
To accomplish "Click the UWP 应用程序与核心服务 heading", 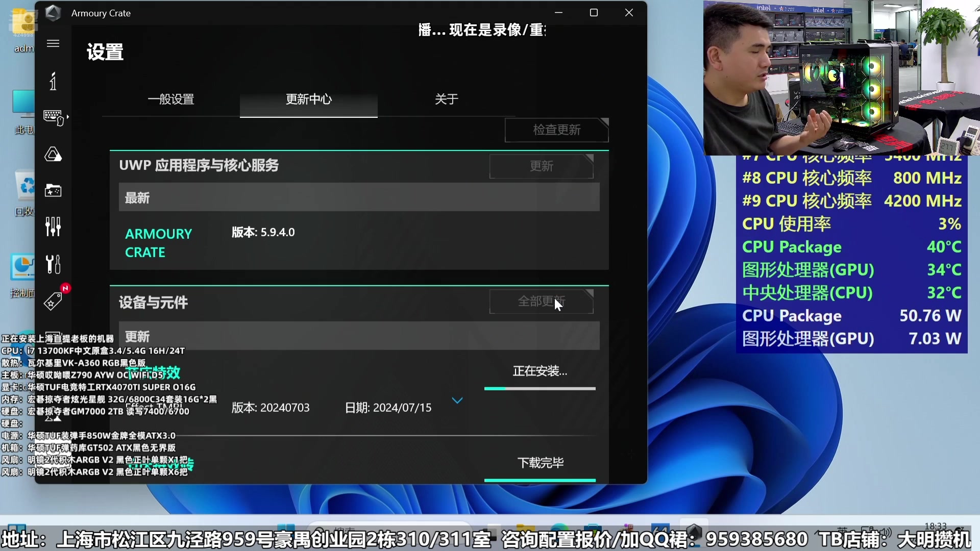I will (199, 165).
